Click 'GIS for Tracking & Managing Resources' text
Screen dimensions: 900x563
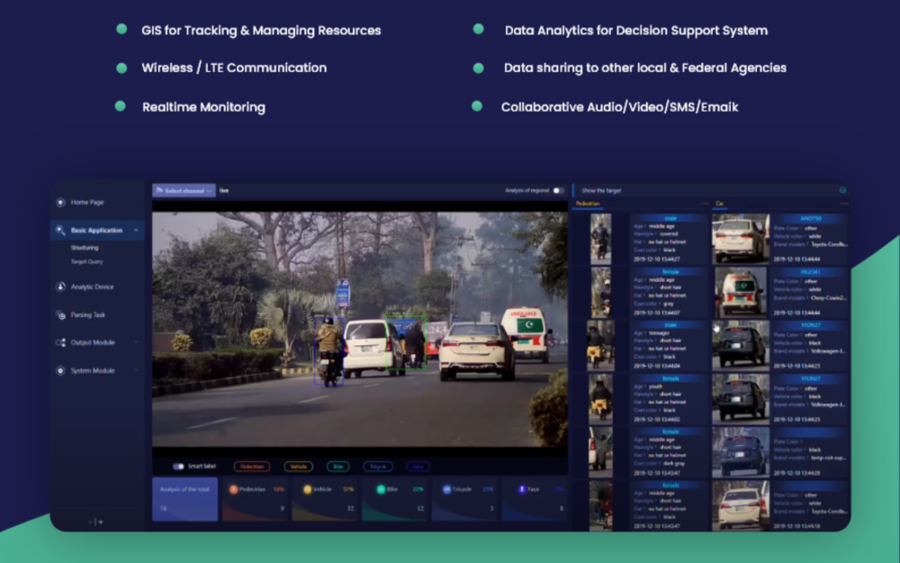[261, 30]
